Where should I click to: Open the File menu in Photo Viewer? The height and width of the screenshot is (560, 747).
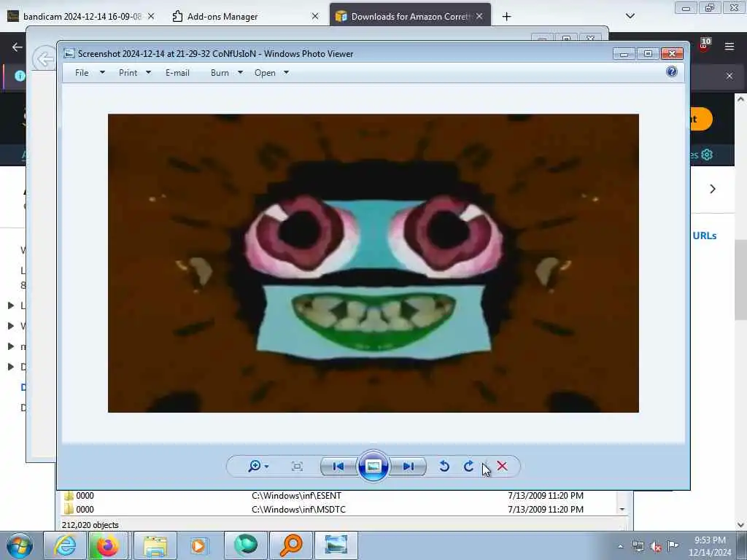82,73
